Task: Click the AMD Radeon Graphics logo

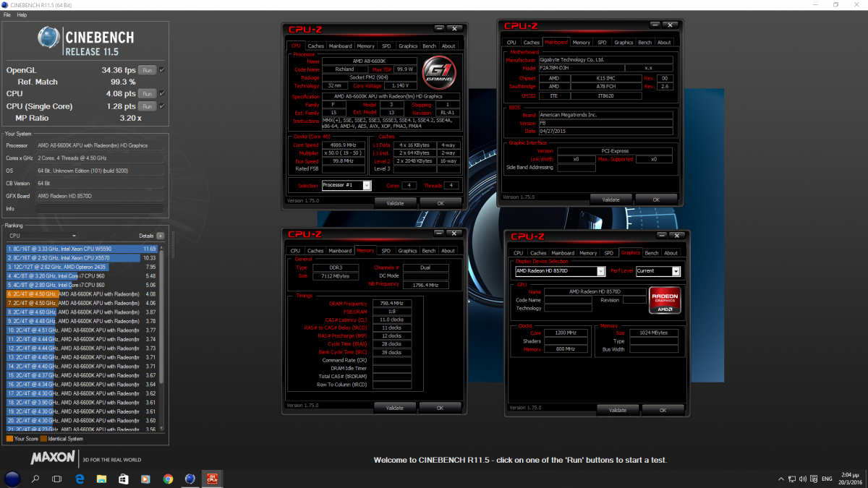Action: tap(665, 300)
